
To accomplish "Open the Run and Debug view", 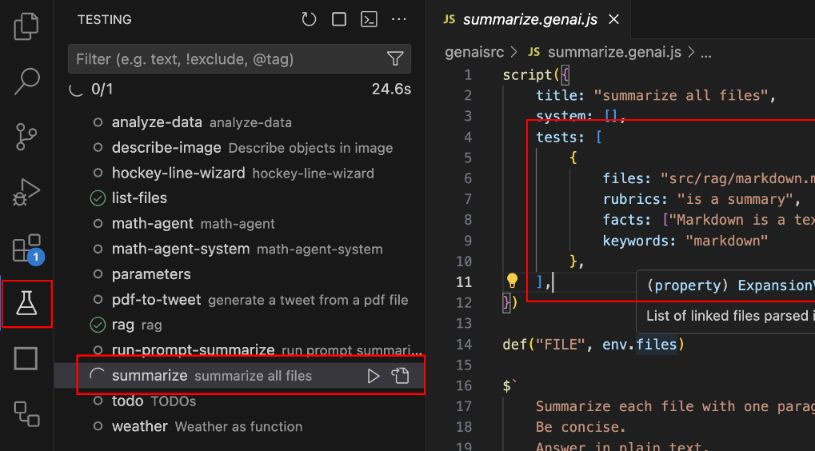I will tap(25, 192).
